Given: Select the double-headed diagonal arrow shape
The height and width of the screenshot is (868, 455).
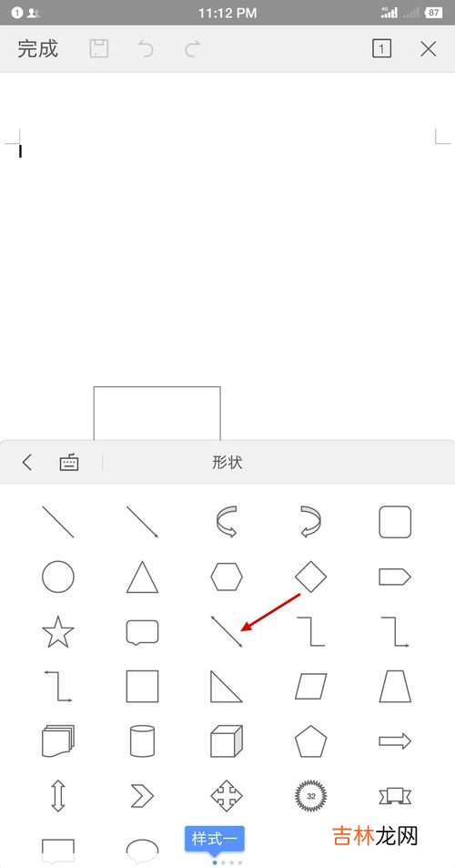Looking at the screenshot, I should (x=227, y=631).
